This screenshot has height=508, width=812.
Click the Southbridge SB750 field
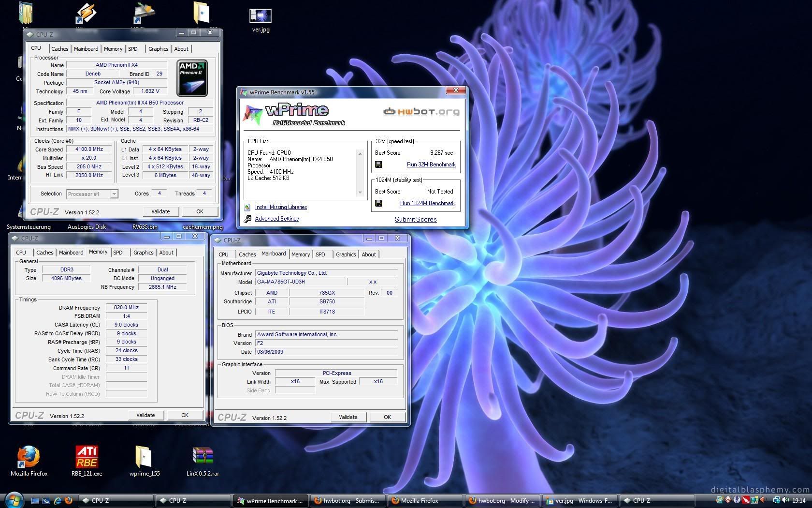click(327, 301)
